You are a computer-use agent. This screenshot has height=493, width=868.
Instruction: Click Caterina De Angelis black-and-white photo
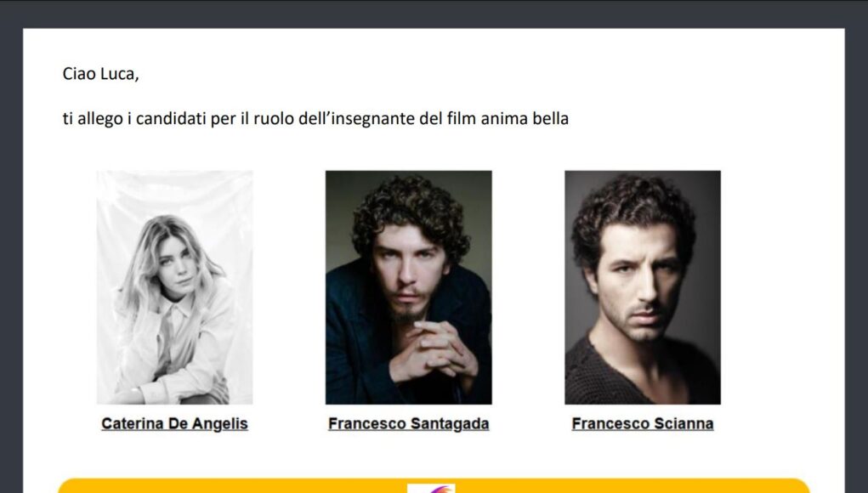[174, 287]
